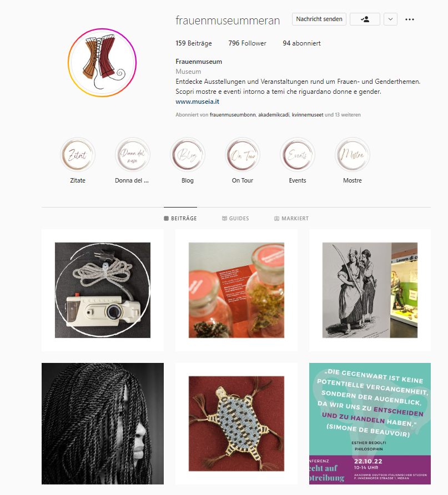The width and height of the screenshot is (448, 495).
Task: Open the frauenmuseumbonn follower link
Action: [233, 115]
